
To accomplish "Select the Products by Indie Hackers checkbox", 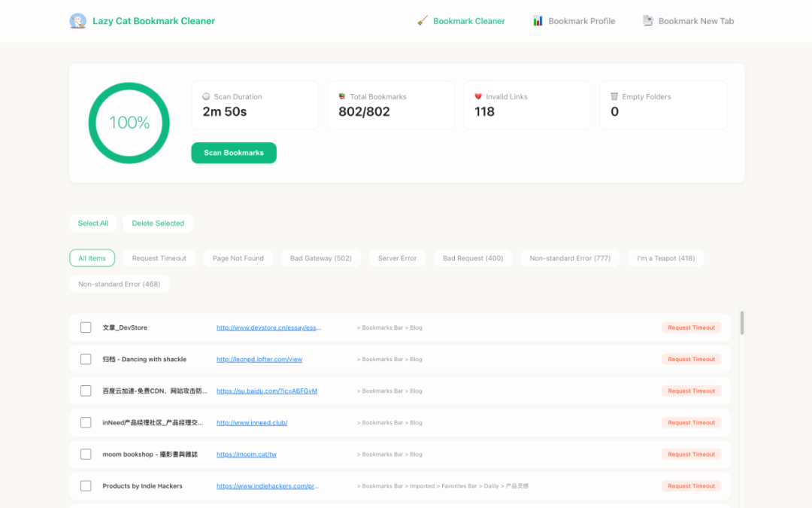I will (86, 486).
